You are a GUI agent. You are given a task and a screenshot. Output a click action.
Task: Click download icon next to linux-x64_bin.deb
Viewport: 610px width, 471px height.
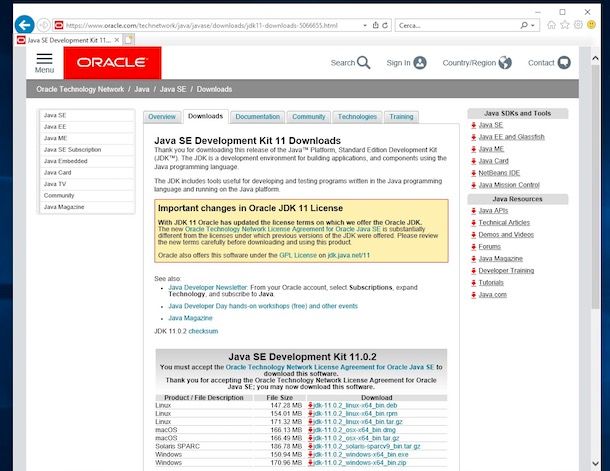click(x=310, y=405)
